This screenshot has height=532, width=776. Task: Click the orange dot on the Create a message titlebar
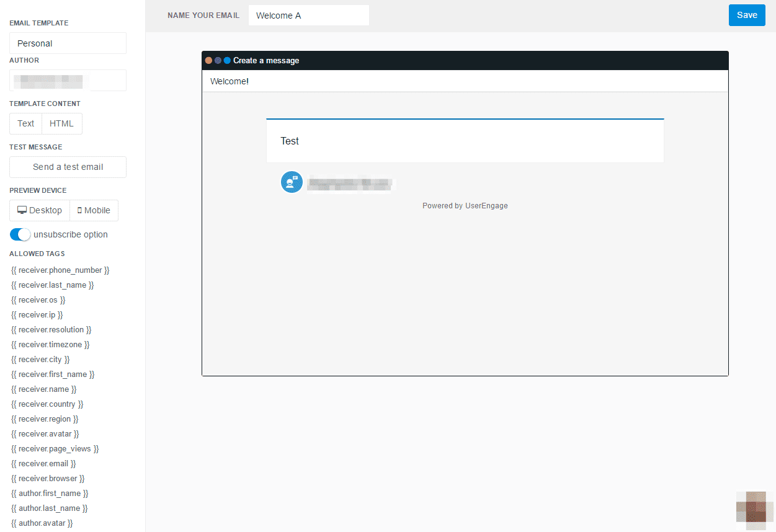click(x=209, y=60)
